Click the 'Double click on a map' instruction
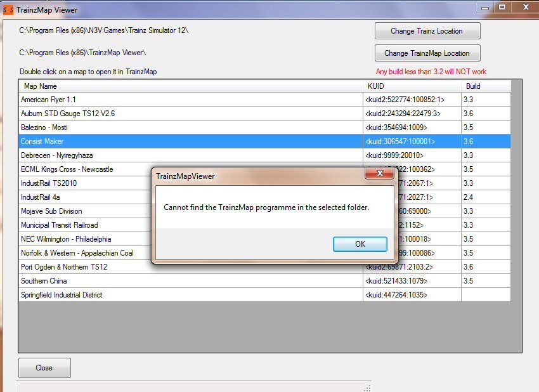 tap(88, 72)
